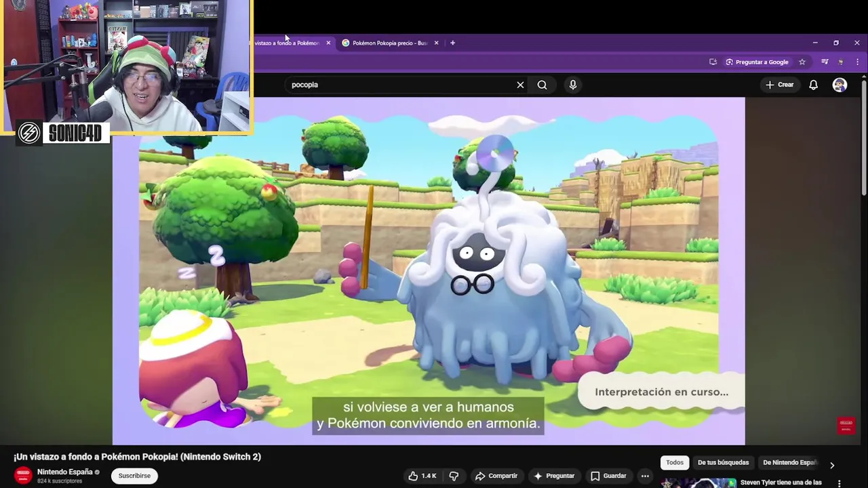
Task: Open the Steven Tyler recommended video title
Action: pyautogui.click(x=781, y=483)
